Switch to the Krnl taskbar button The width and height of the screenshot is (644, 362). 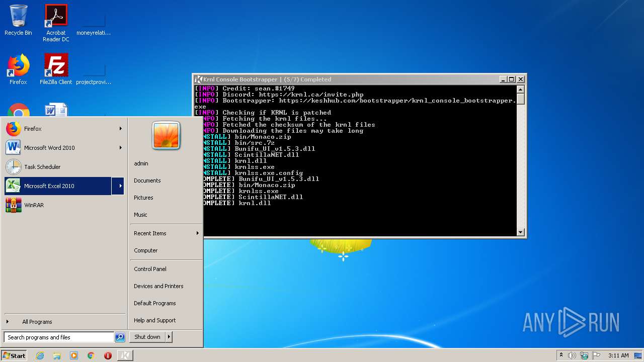point(125,355)
